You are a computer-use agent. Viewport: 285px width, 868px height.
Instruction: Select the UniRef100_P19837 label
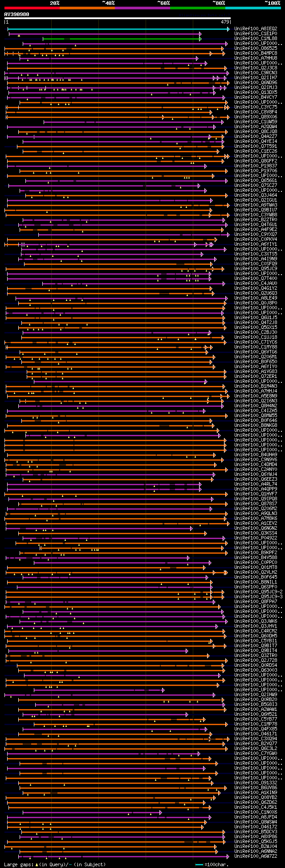(x=256, y=166)
